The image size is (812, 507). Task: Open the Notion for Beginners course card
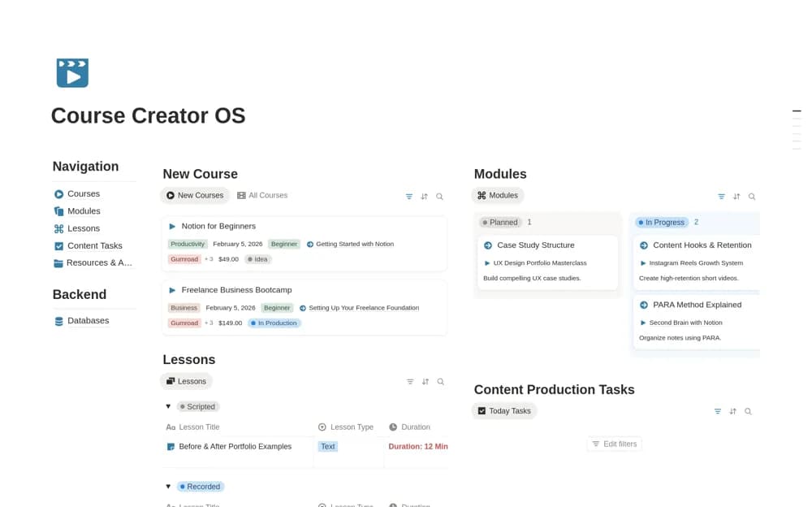coord(304,244)
